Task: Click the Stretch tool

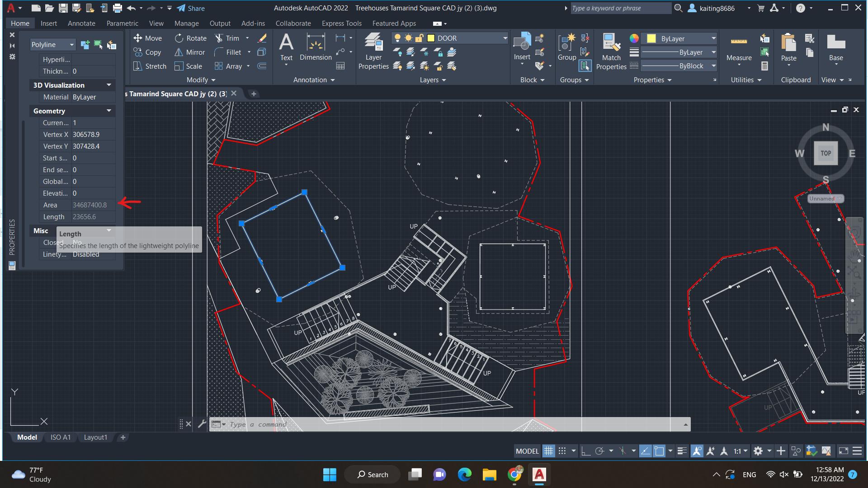Action: pyautogui.click(x=150, y=66)
